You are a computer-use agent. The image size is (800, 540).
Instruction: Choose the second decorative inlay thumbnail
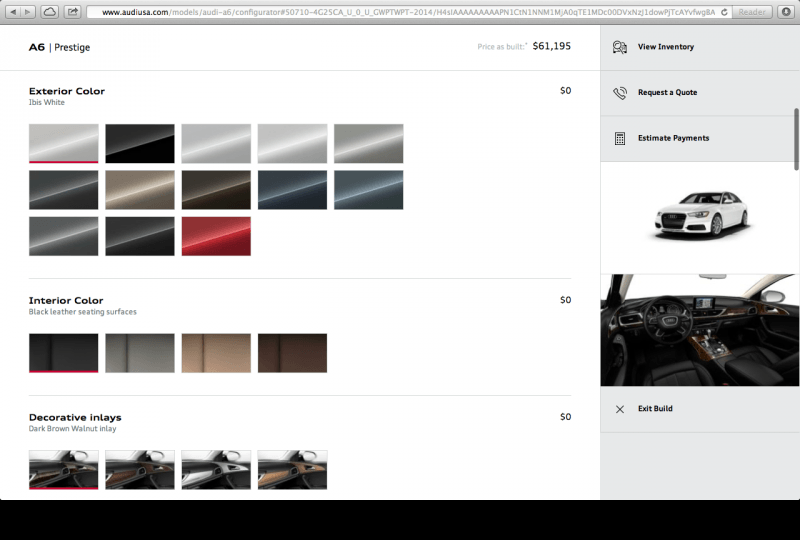140,470
